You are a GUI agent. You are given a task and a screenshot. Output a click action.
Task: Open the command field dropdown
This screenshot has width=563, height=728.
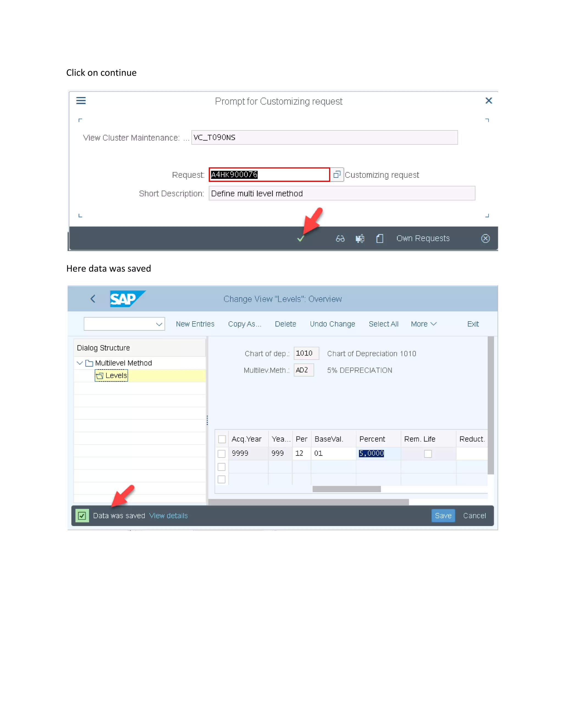coord(159,324)
